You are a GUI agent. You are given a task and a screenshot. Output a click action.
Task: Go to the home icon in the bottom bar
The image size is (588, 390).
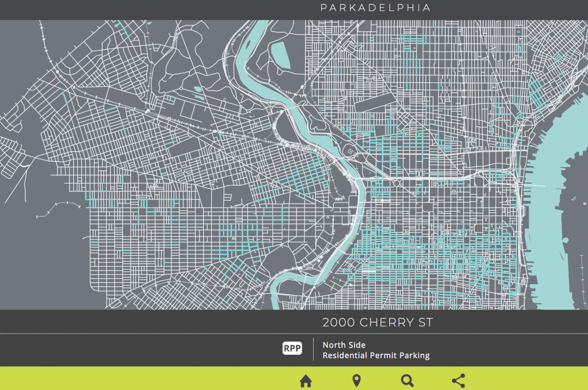306,381
